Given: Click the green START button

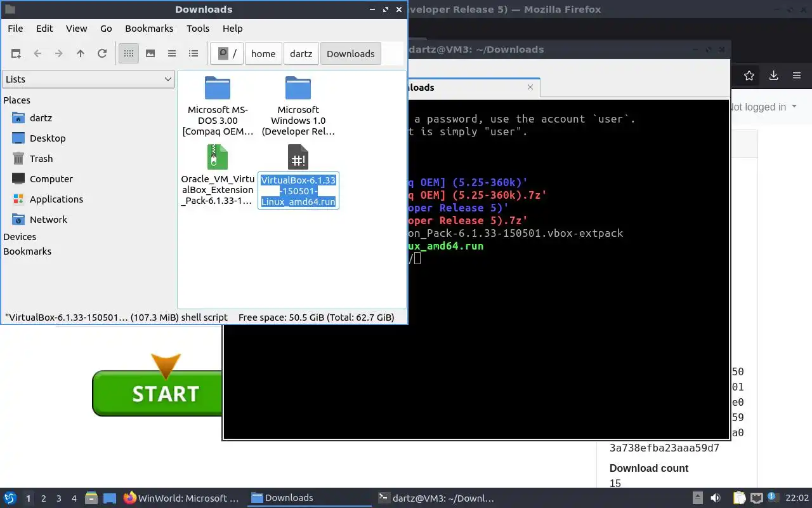Looking at the screenshot, I should [157, 394].
